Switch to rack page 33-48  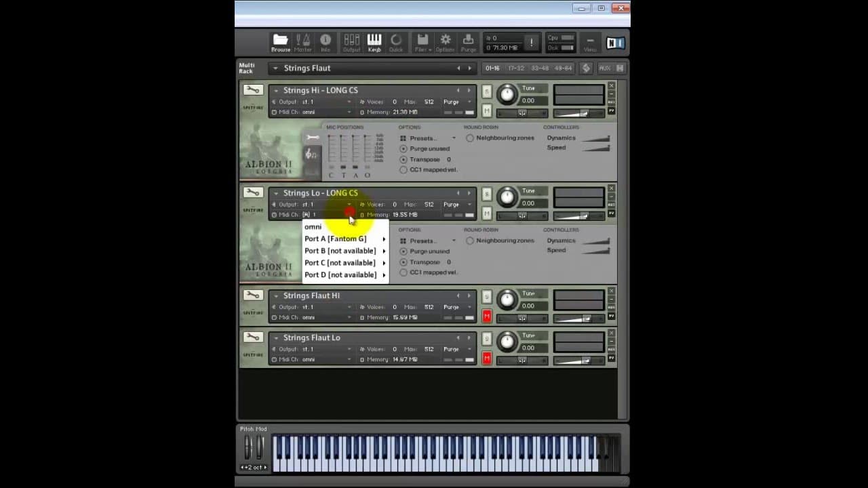coord(540,68)
